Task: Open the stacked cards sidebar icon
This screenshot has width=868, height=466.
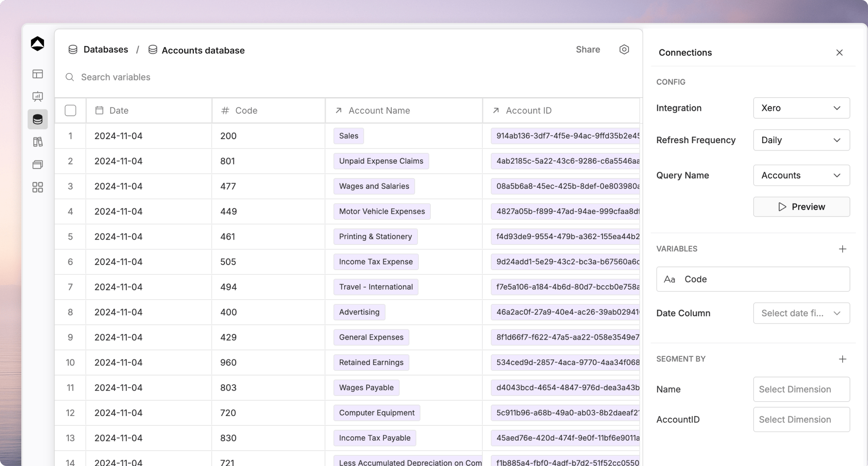Action: point(37,164)
